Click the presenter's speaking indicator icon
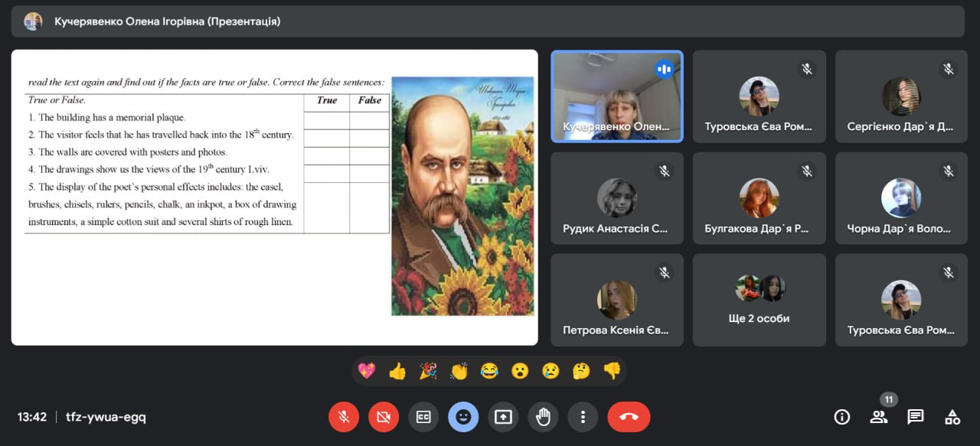 664,70
